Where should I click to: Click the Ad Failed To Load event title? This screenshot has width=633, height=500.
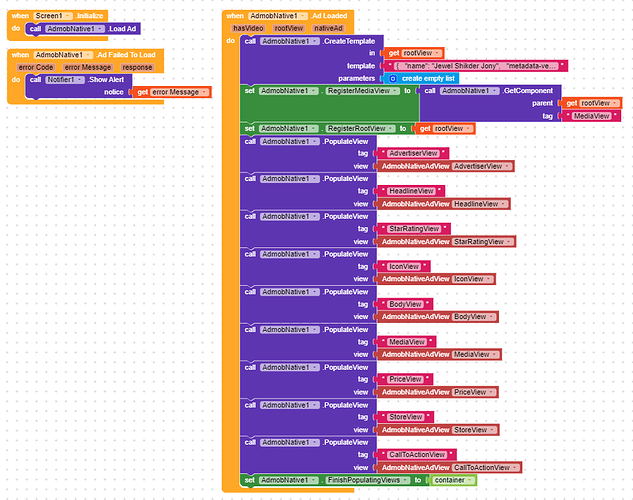[126, 55]
